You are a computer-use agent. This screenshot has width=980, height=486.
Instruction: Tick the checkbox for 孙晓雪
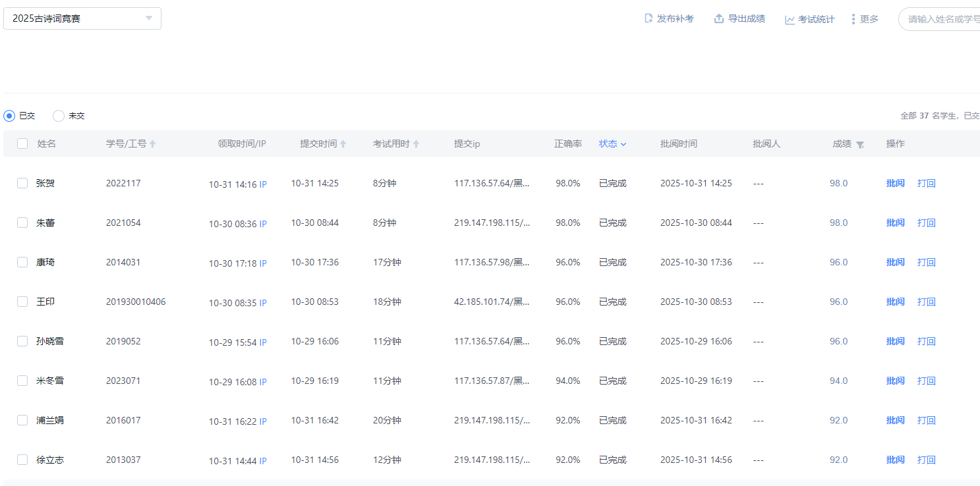tap(22, 341)
